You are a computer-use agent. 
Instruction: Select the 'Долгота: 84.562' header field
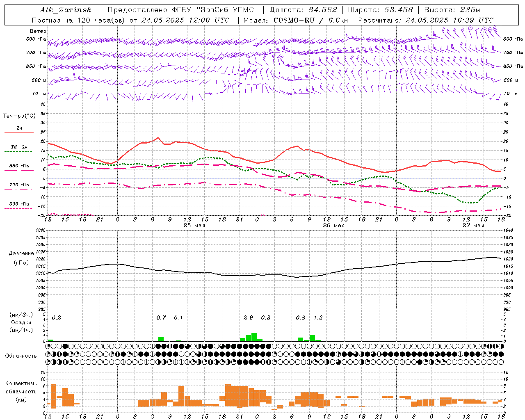tap(303, 10)
